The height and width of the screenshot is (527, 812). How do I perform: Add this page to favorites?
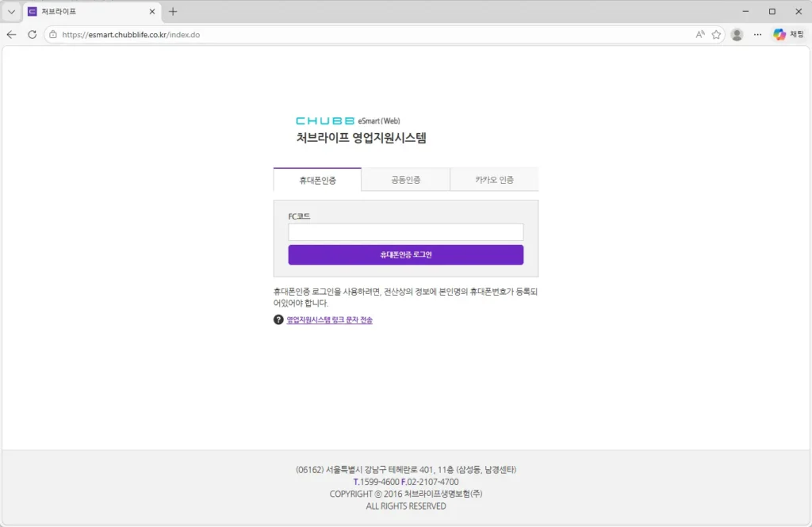tap(716, 35)
